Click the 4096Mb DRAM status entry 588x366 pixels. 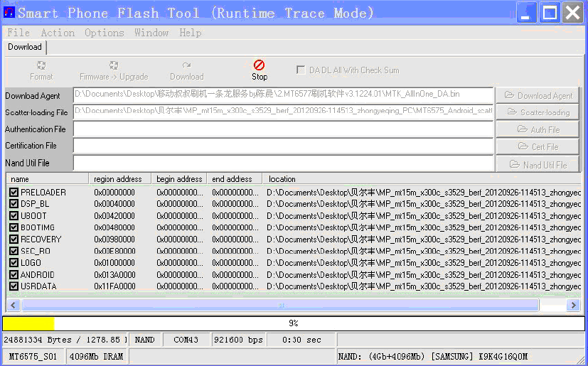coord(97,356)
